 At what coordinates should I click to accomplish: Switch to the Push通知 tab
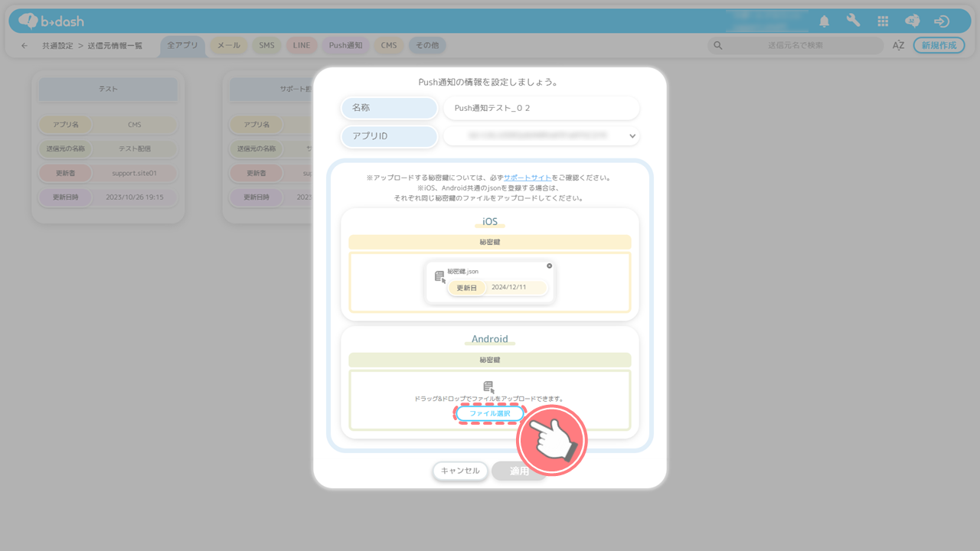pos(345,46)
